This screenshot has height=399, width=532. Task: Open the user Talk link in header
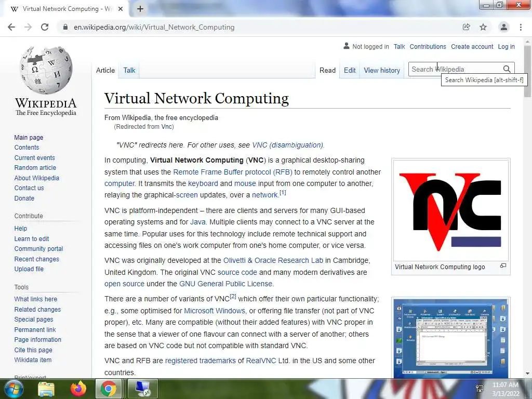click(399, 47)
